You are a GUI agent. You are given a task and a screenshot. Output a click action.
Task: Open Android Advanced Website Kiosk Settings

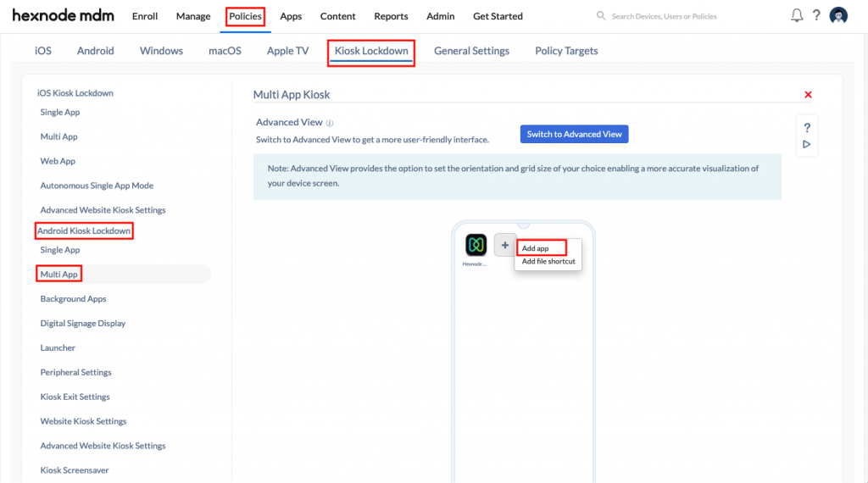coord(103,446)
